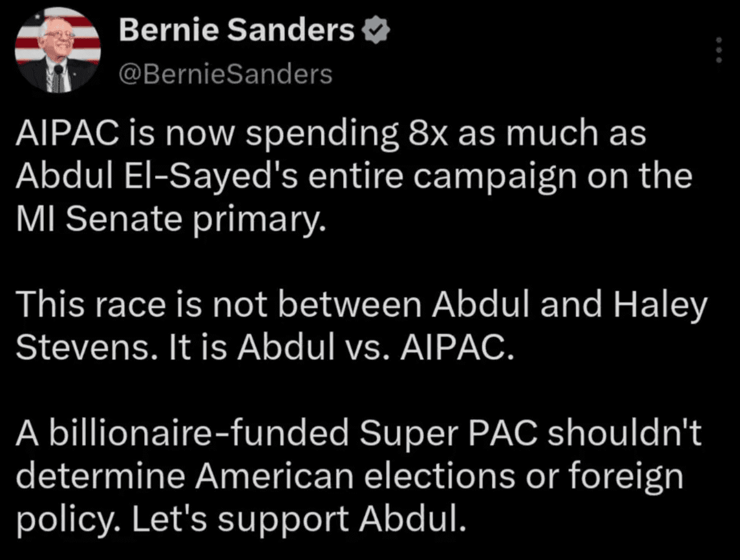Open the three-dot more options menu
The height and width of the screenshot is (560, 740).
tap(719, 50)
